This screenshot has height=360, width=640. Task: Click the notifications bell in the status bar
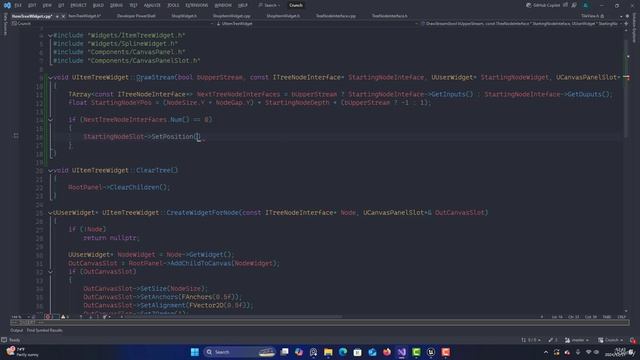click(x=633, y=340)
